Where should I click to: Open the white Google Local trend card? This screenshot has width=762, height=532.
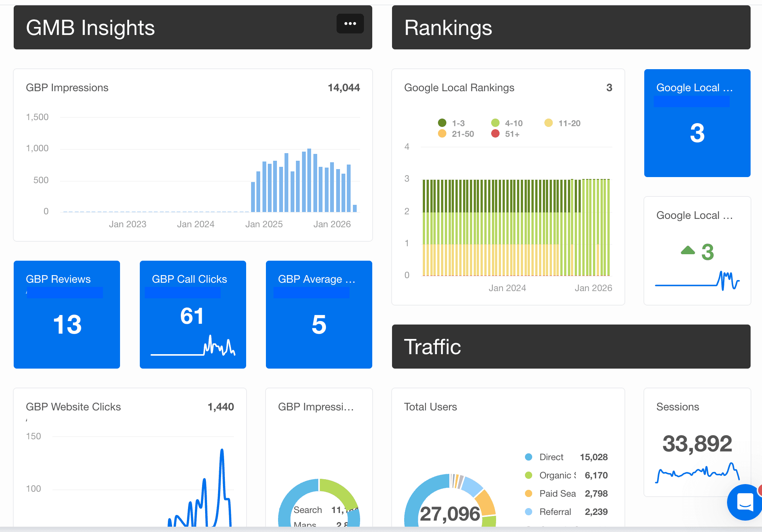[x=697, y=251]
